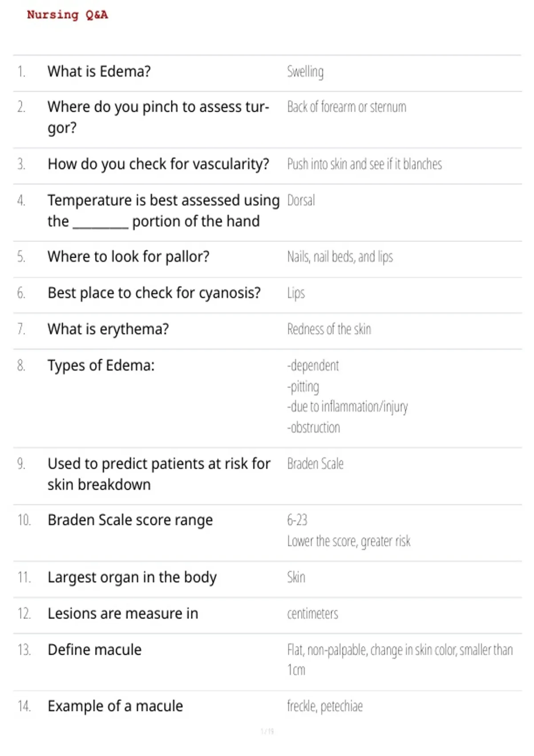
Task: Select 'Where to look for pallor?' question
Action: [x=128, y=257]
